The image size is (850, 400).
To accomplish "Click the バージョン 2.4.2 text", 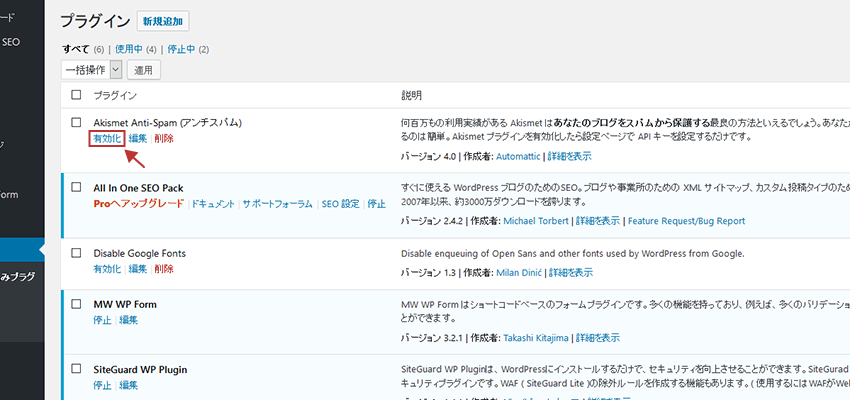I will tap(433, 221).
